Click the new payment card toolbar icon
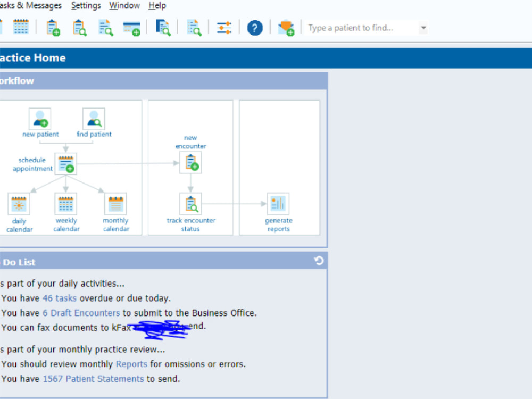 pyautogui.click(x=132, y=29)
